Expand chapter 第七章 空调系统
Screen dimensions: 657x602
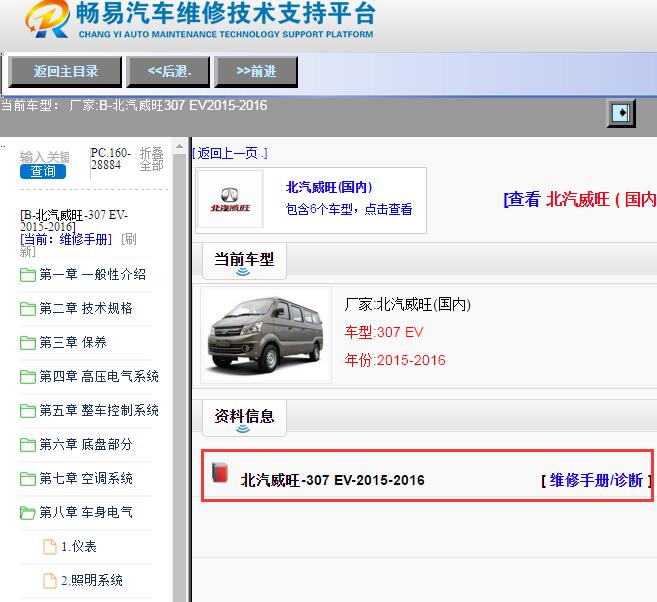click(86, 478)
